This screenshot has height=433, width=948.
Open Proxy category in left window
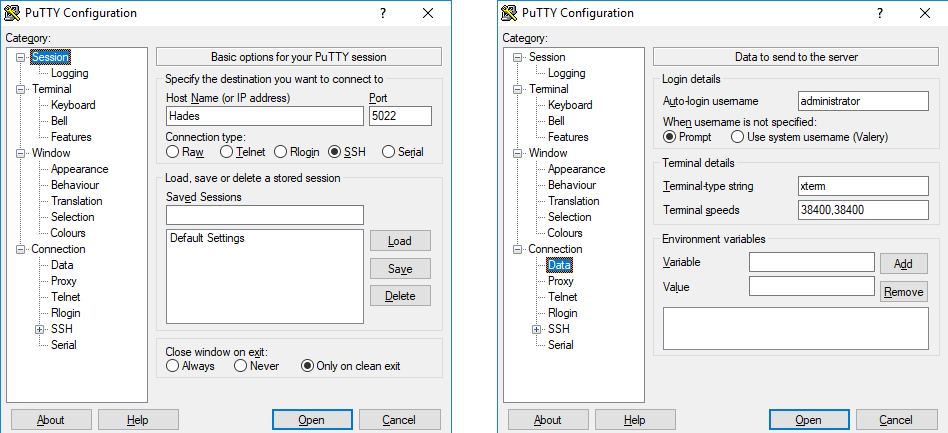tap(63, 281)
